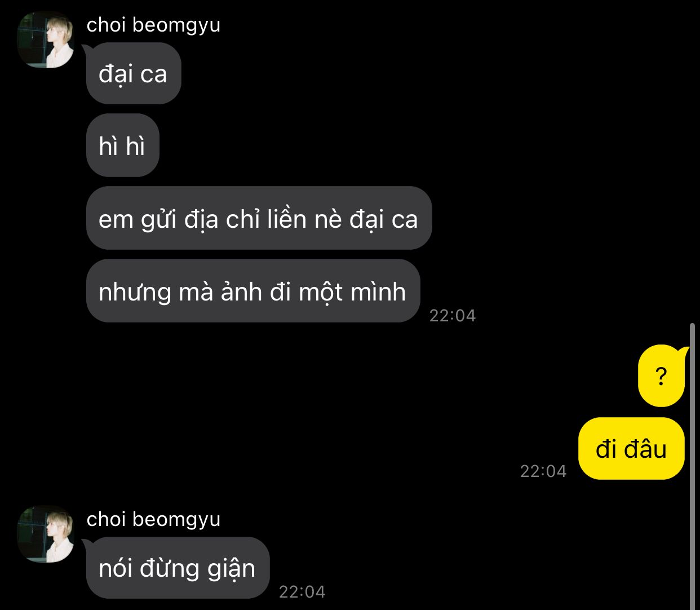Click the chat scrollbar on right edge

[x=693, y=467]
